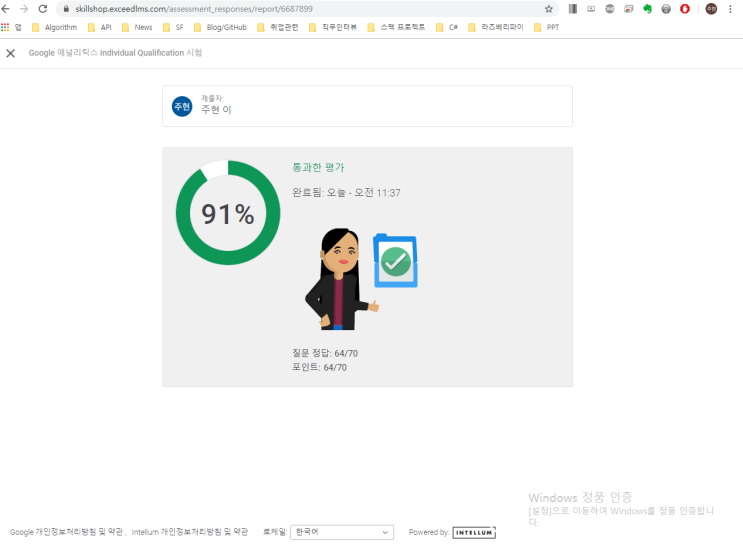
Task: Open the PPT bookmark folder
Action: [546, 27]
